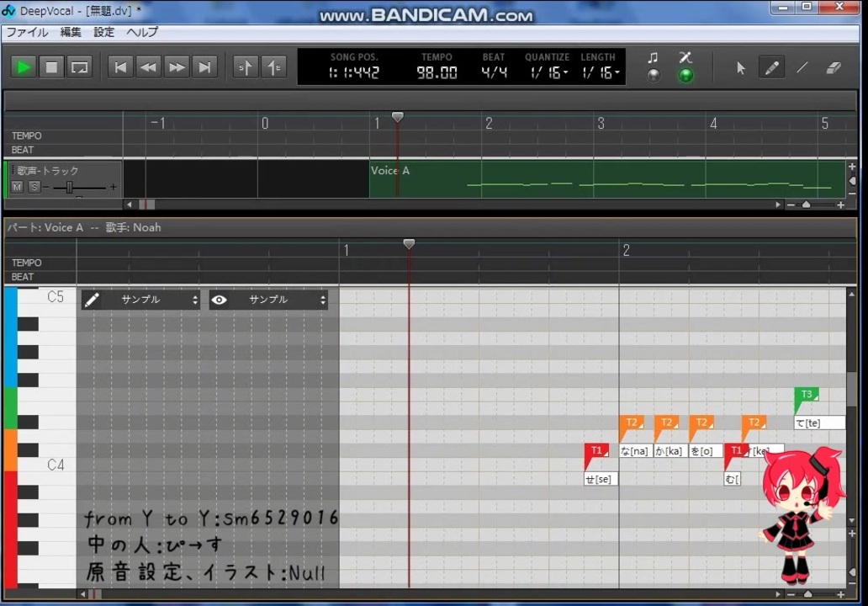Select the line tool

pos(802,68)
